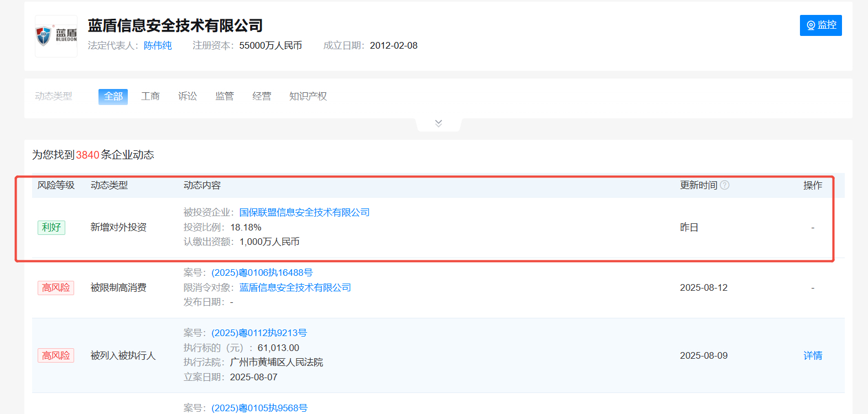Screen dimensions: 868x414
Task: Click the 立案日期 2025-08-07 value
Action: 254,377
